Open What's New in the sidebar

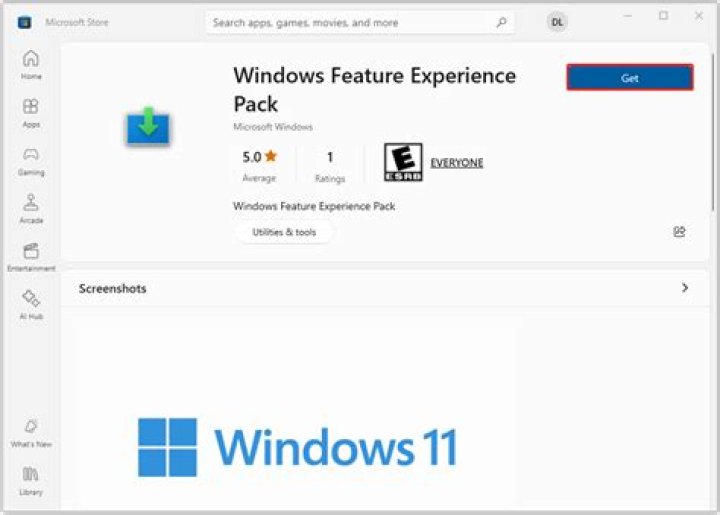coord(31,433)
